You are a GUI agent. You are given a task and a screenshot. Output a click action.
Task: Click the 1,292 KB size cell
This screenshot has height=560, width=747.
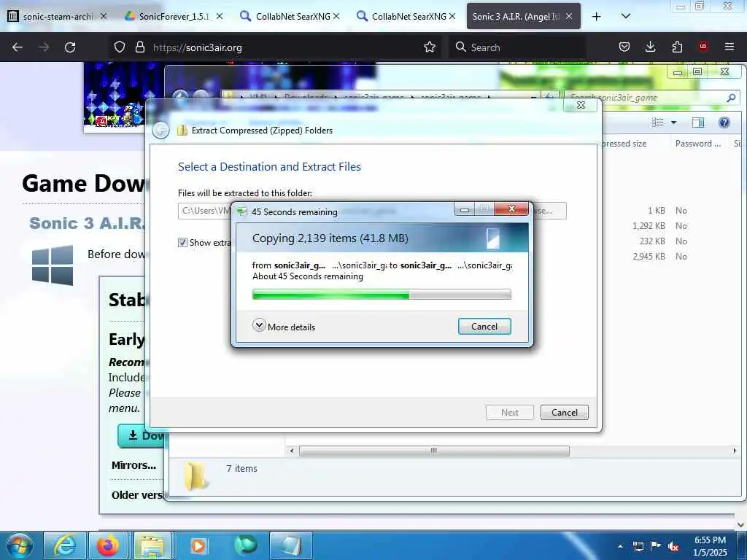[649, 226]
